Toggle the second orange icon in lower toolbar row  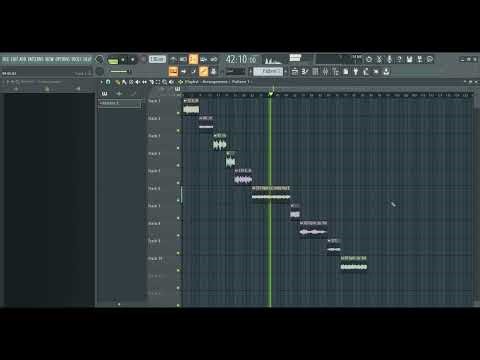(203, 71)
